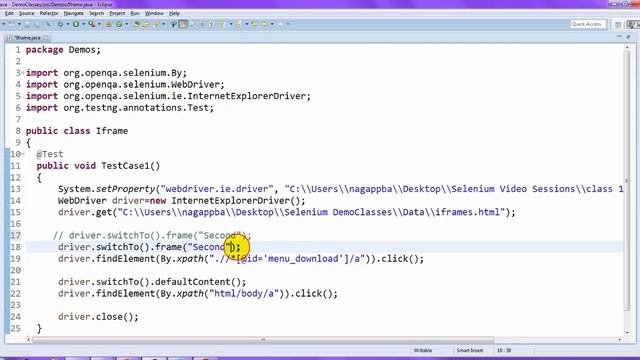This screenshot has width=640, height=360.
Task: Click the Open Task icon
Action: [145, 24]
